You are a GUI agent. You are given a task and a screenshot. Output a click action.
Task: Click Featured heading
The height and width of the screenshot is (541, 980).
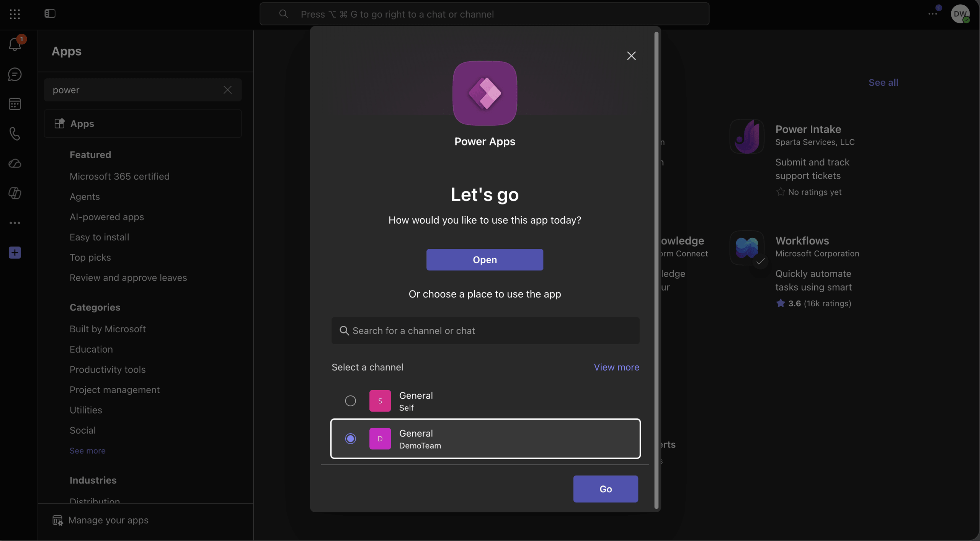tap(90, 155)
